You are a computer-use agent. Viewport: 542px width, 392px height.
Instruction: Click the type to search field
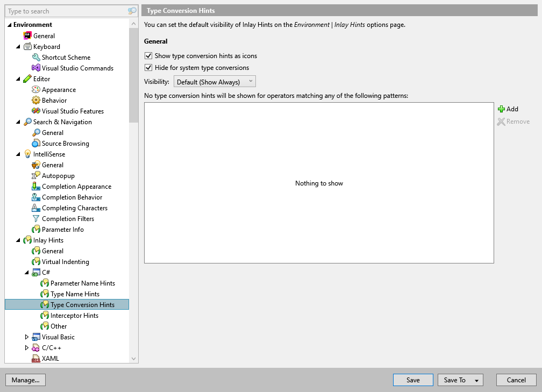65,10
